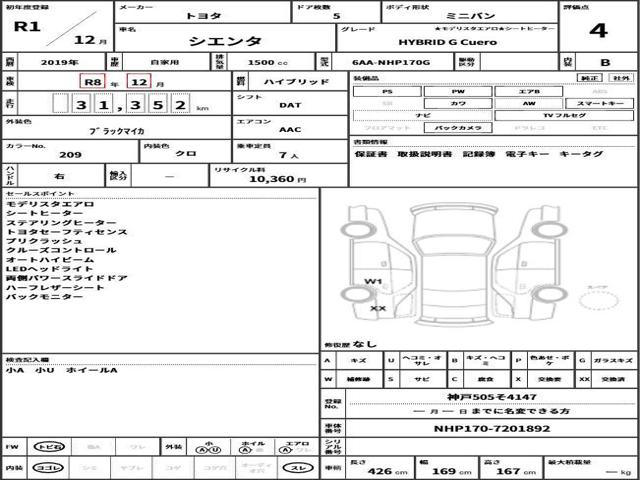640x480 pixels.
Task: Click the "TVフルセグ" equipment box
Action: 564,116
